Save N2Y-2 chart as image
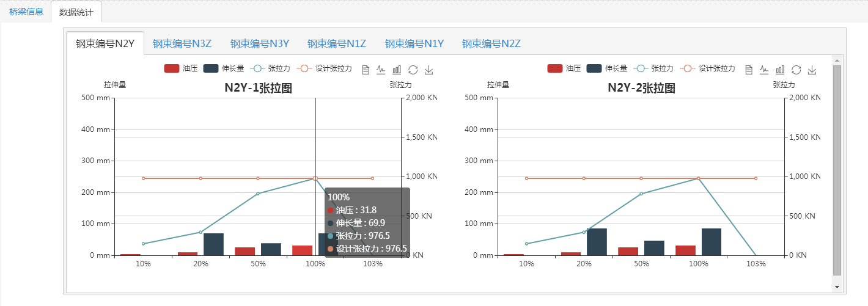Screen dimensions: 868x306 click(812, 70)
